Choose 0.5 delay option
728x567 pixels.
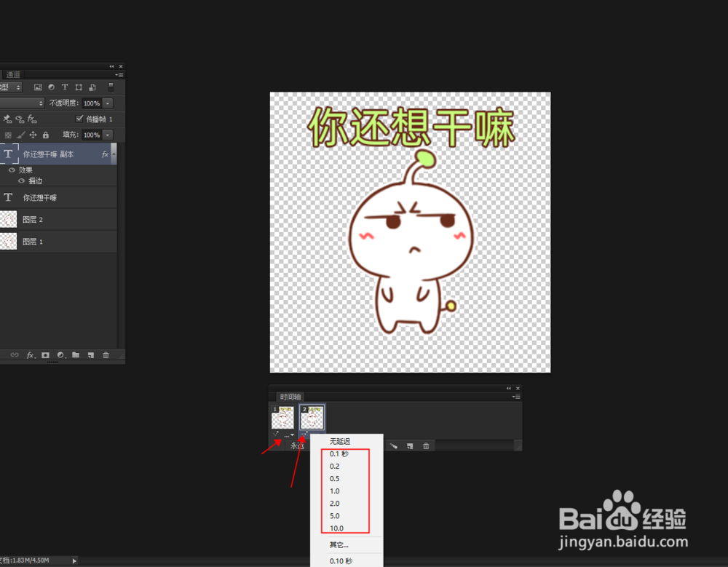click(x=347, y=479)
